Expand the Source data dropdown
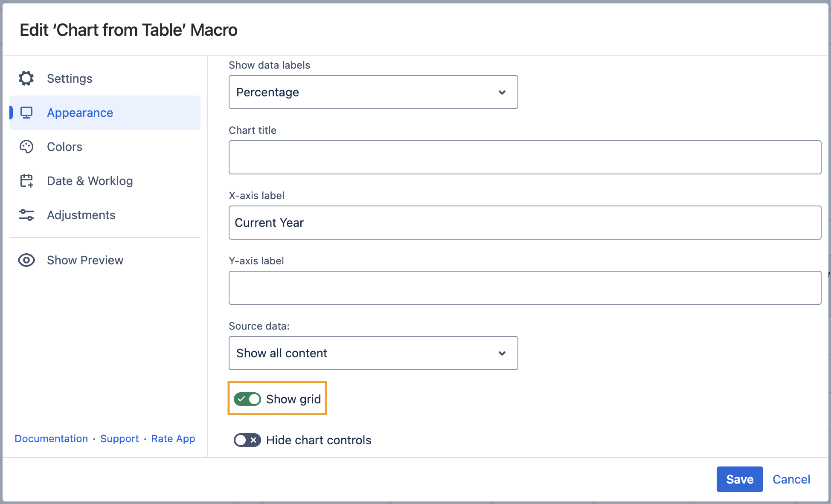The image size is (831, 504). (373, 353)
